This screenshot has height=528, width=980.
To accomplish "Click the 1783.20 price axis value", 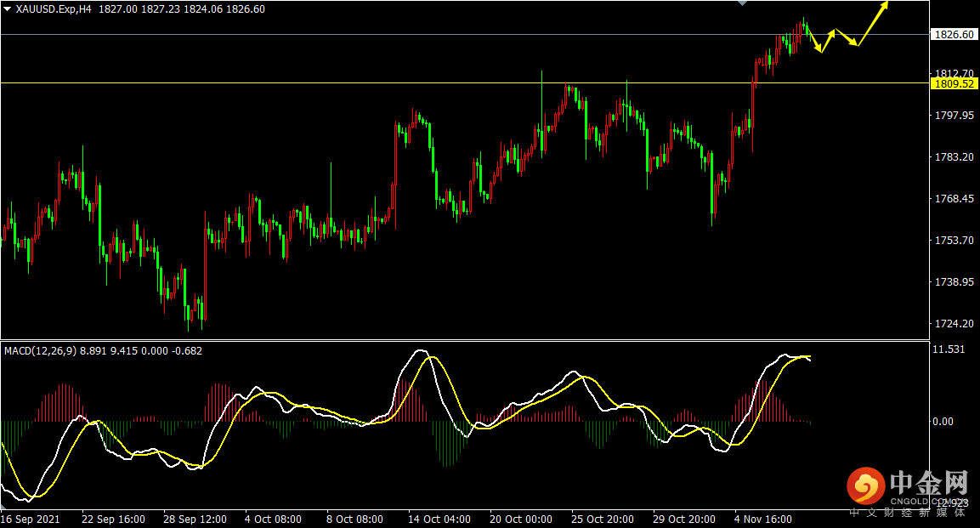I will pyautogui.click(x=954, y=157).
